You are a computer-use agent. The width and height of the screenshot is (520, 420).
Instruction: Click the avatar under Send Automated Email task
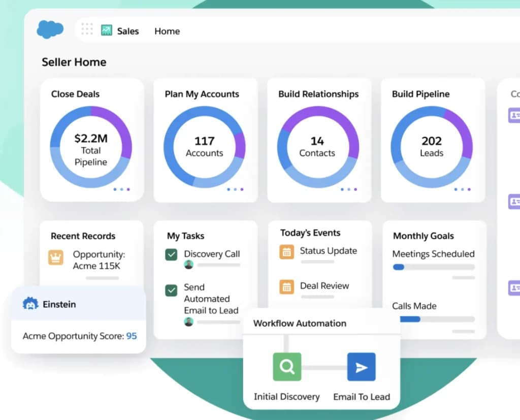pos(189,322)
